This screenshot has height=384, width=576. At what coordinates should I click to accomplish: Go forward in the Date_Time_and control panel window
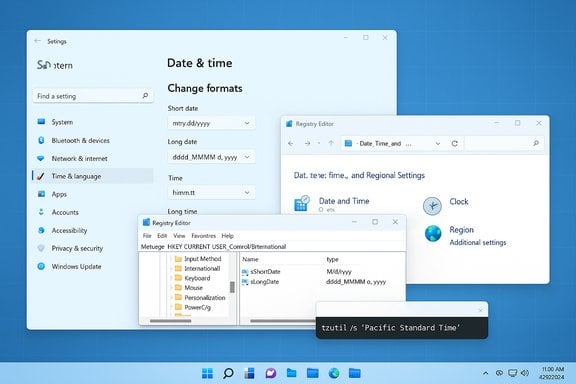tap(307, 143)
